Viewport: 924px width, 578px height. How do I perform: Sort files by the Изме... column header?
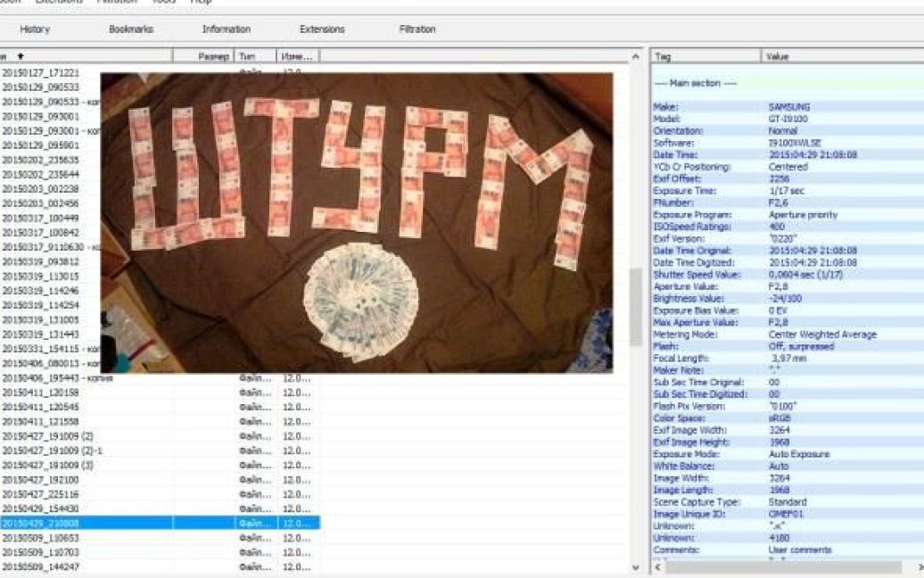coord(298,56)
